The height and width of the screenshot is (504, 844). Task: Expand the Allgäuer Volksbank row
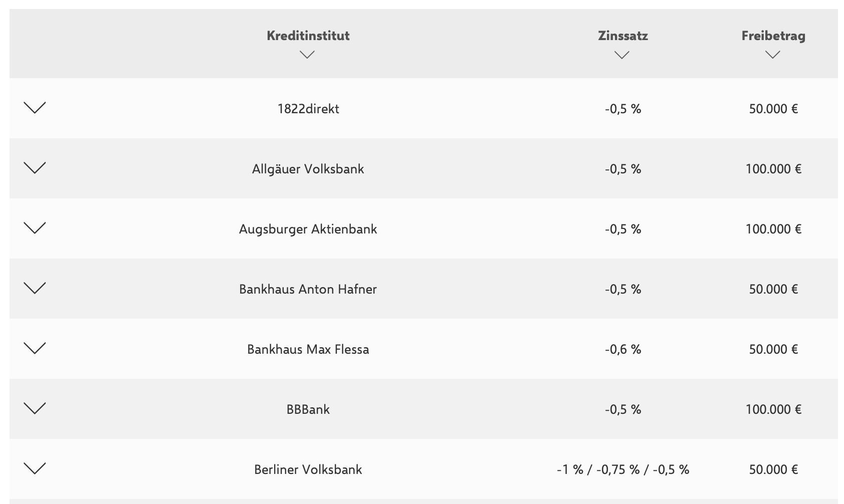coord(35,168)
